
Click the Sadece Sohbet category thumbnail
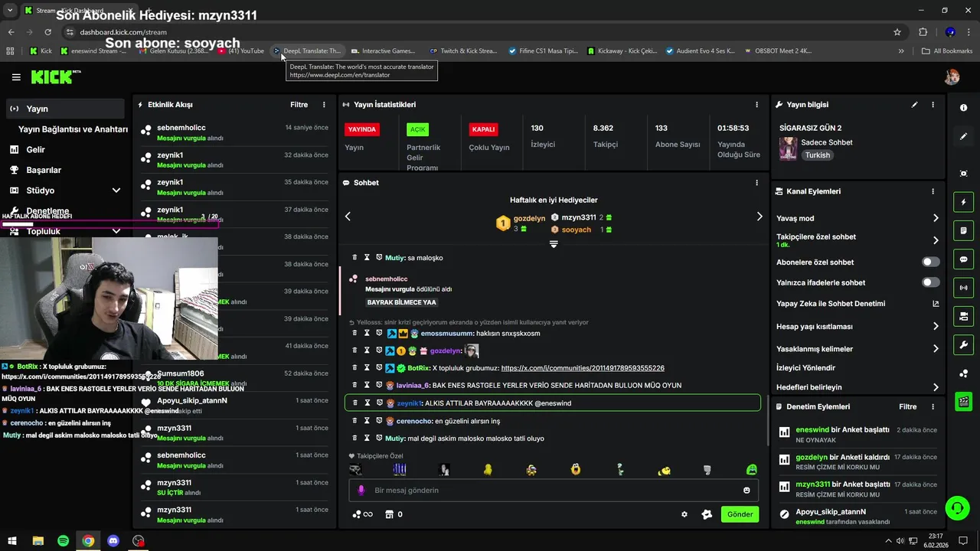[x=788, y=148]
